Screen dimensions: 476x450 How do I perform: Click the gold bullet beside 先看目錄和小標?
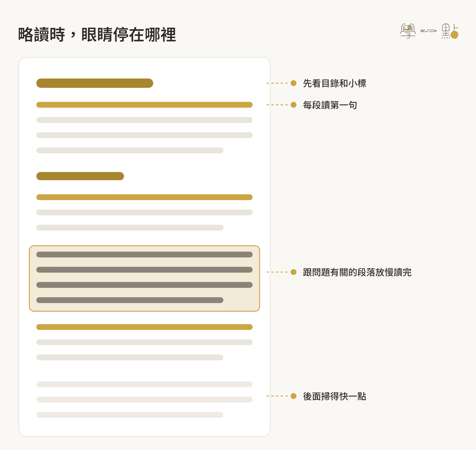coord(293,83)
